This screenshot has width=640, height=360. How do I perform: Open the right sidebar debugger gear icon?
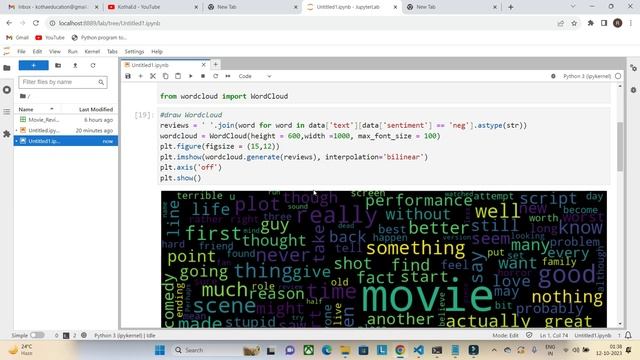tap(633, 90)
